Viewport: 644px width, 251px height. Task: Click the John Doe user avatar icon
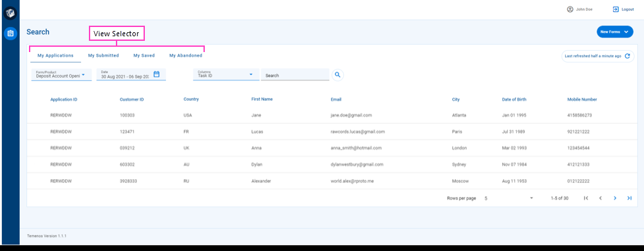tap(570, 9)
